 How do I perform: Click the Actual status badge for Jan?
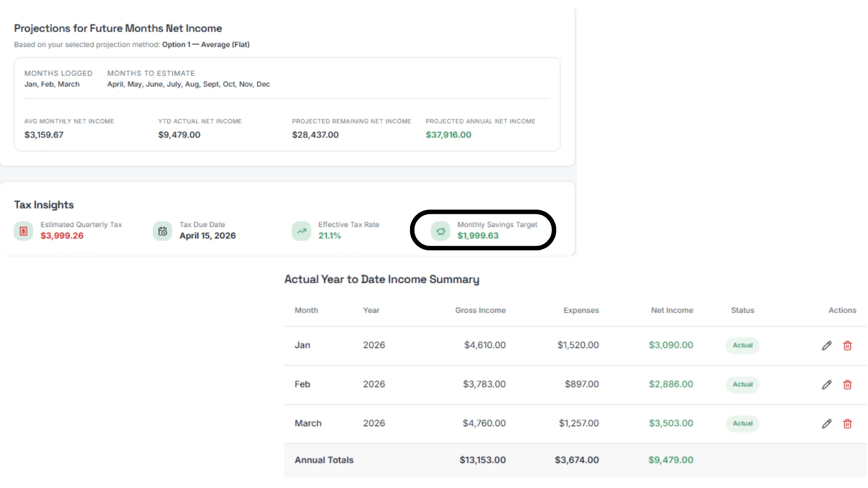[742, 345]
